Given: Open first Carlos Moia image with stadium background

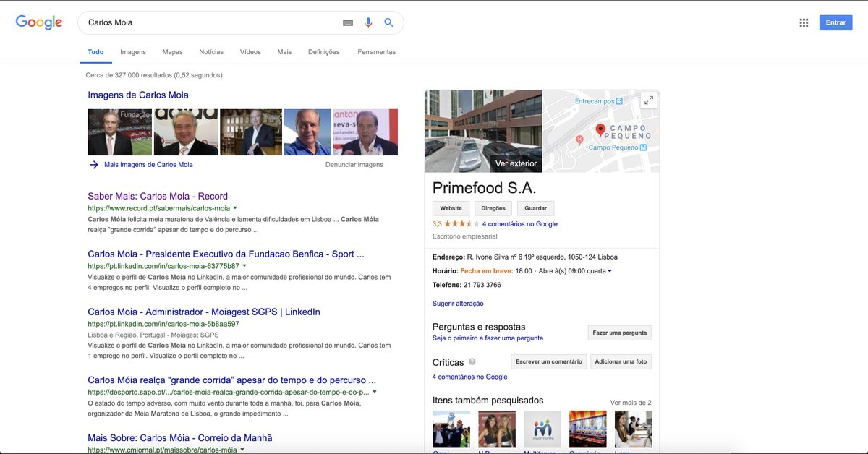Looking at the screenshot, I should pyautogui.click(x=120, y=132).
